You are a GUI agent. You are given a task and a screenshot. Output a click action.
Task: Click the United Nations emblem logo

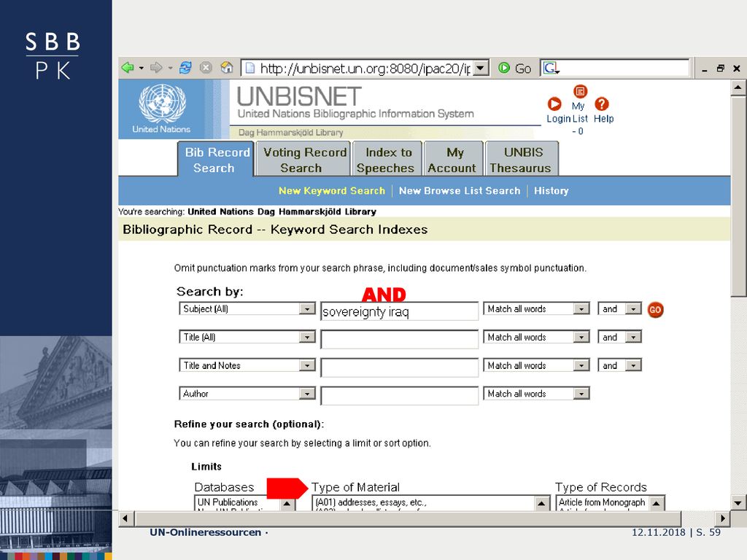[x=162, y=104]
